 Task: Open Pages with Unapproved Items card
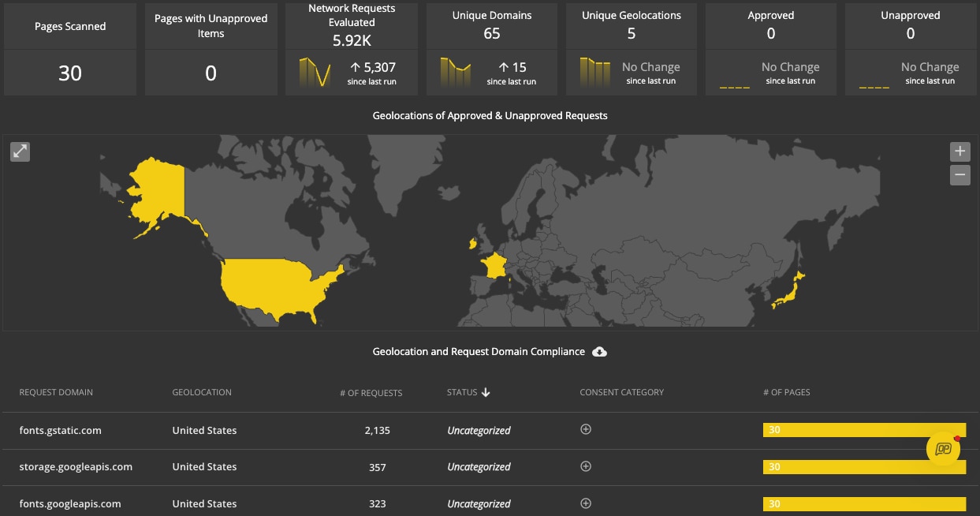pos(211,48)
